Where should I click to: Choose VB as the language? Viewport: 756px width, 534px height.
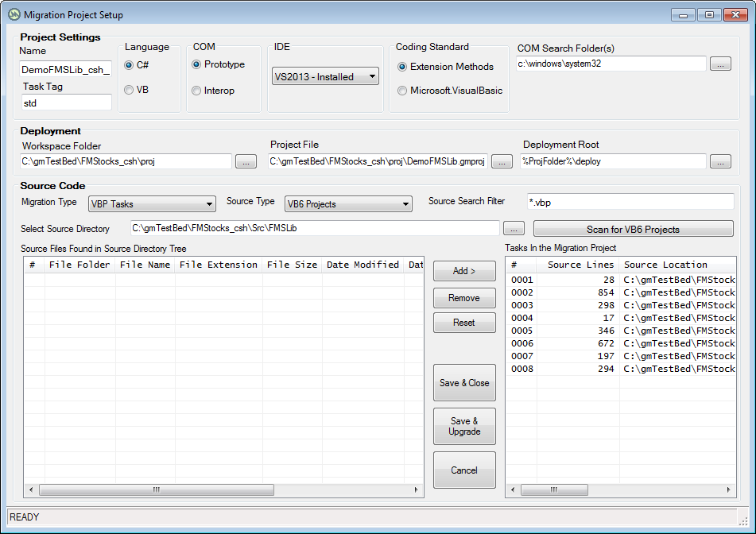tap(129, 91)
